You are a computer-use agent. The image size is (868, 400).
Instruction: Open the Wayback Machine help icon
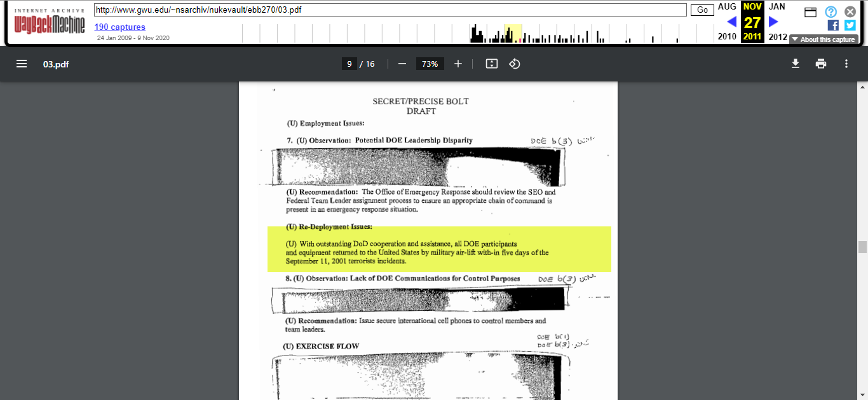coord(831,11)
